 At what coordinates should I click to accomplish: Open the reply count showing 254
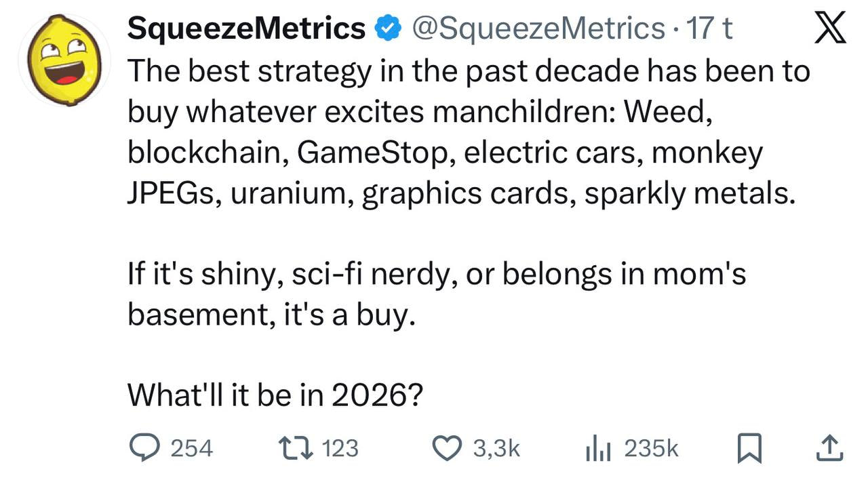coord(193,447)
